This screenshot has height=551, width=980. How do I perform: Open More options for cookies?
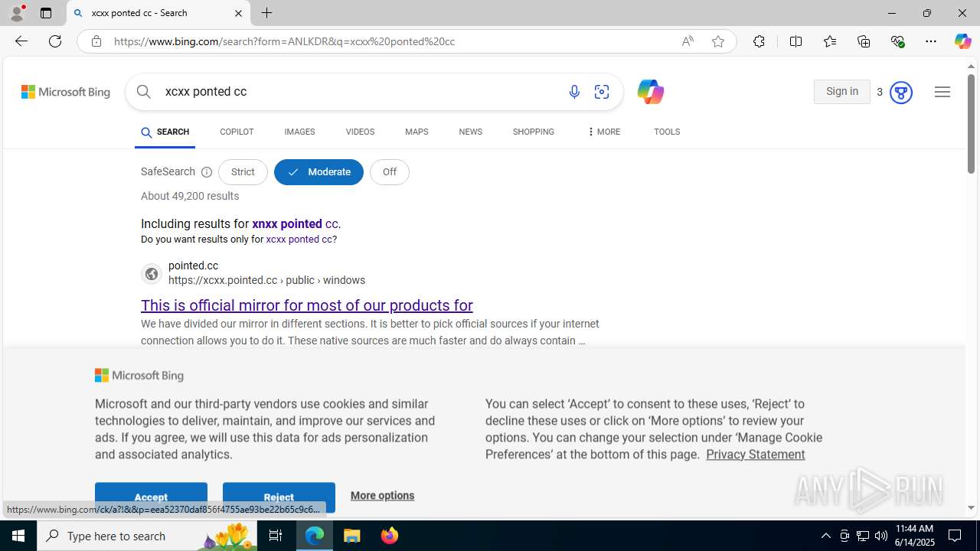382,495
